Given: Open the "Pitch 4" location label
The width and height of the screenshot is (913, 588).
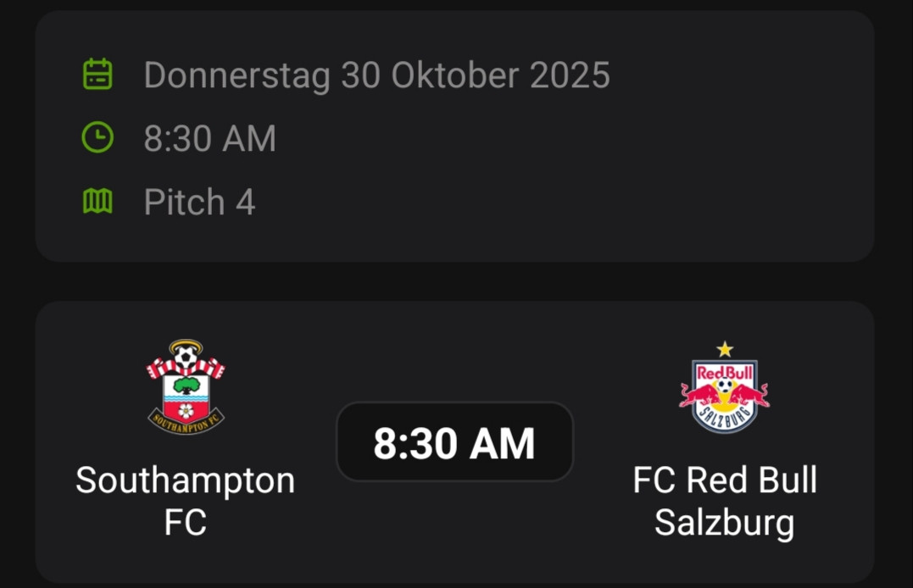Looking at the screenshot, I should point(200,202).
